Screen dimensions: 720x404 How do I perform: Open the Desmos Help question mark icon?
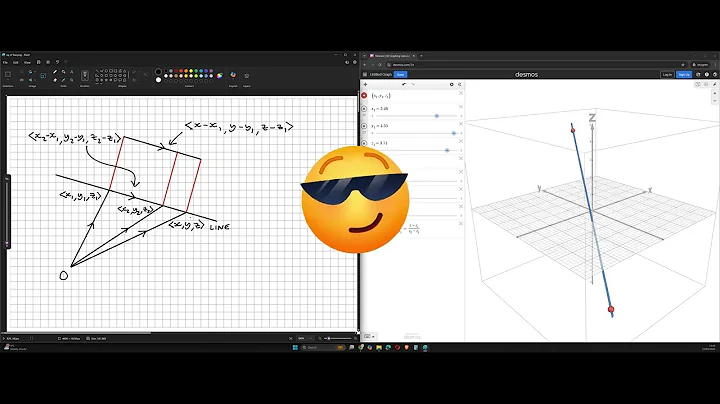tap(707, 74)
